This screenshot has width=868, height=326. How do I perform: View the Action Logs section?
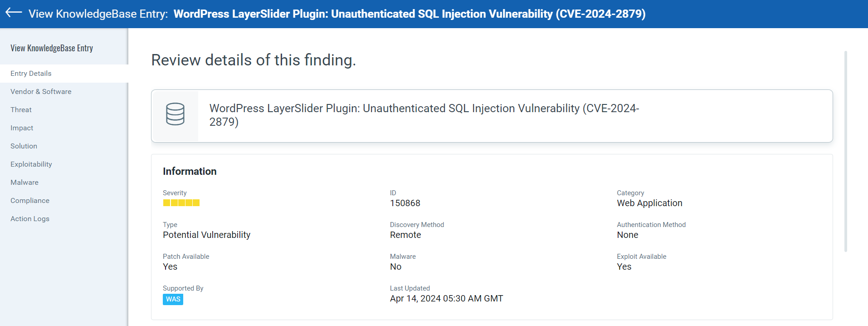pyautogui.click(x=30, y=218)
